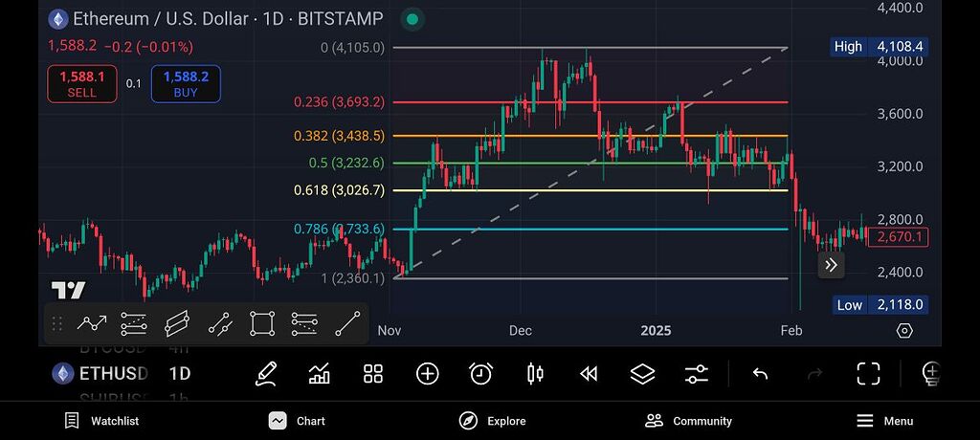Enter fullscreen chart mode
The height and width of the screenshot is (440, 980).
pyautogui.click(x=868, y=374)
